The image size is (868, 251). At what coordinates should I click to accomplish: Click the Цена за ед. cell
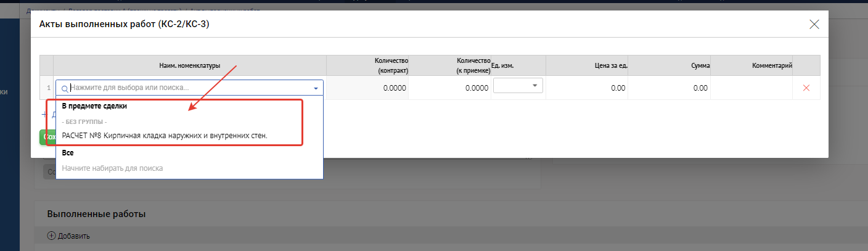tap(586, 88)
